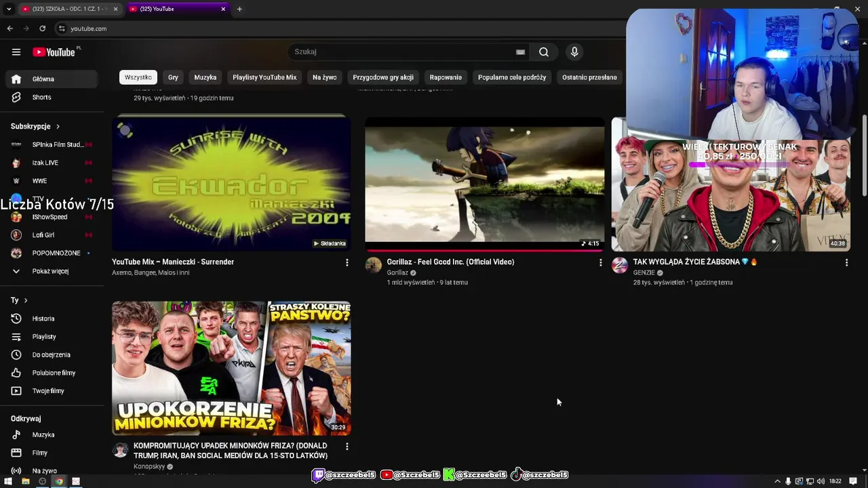This screenshot has height=488, width=868.
Task: Open the Manieczki Surrender mix thumbnail
Action: tap(231, 184)
